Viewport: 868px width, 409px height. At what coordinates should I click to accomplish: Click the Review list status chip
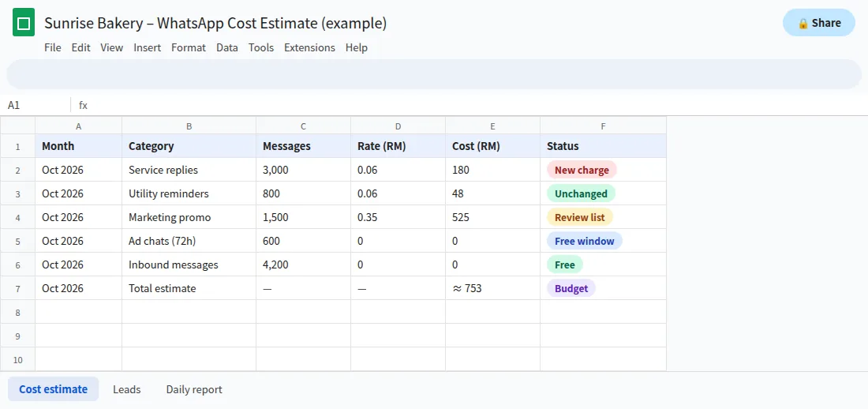point(580,217)
